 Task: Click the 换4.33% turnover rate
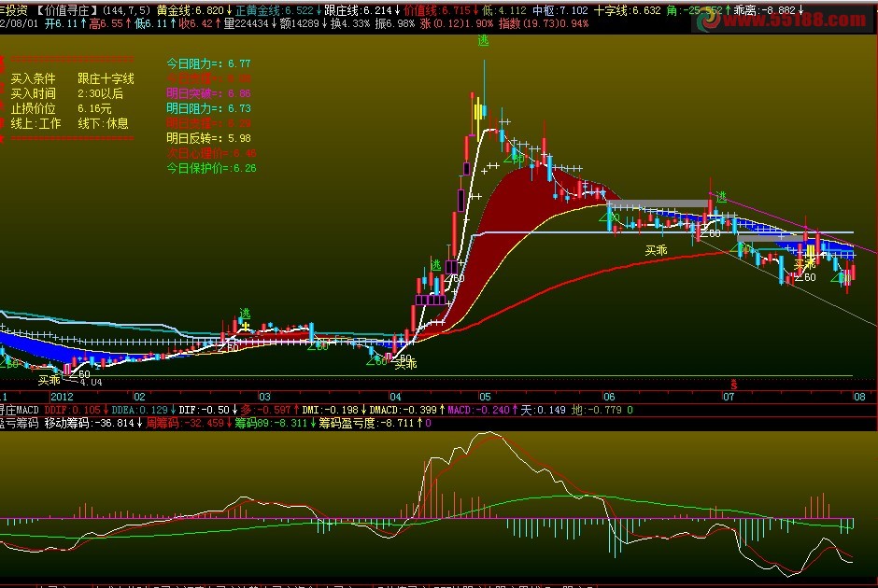click(350, 23)
